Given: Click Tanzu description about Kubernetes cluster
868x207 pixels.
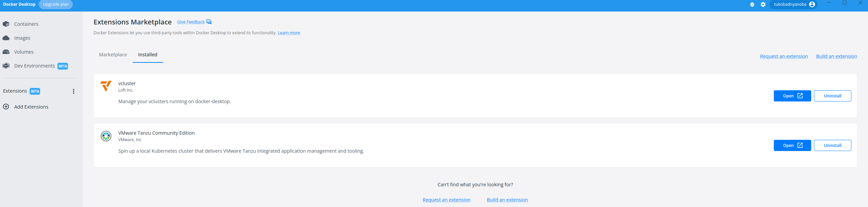Looking at the screenshot, I should pos(241,151).
